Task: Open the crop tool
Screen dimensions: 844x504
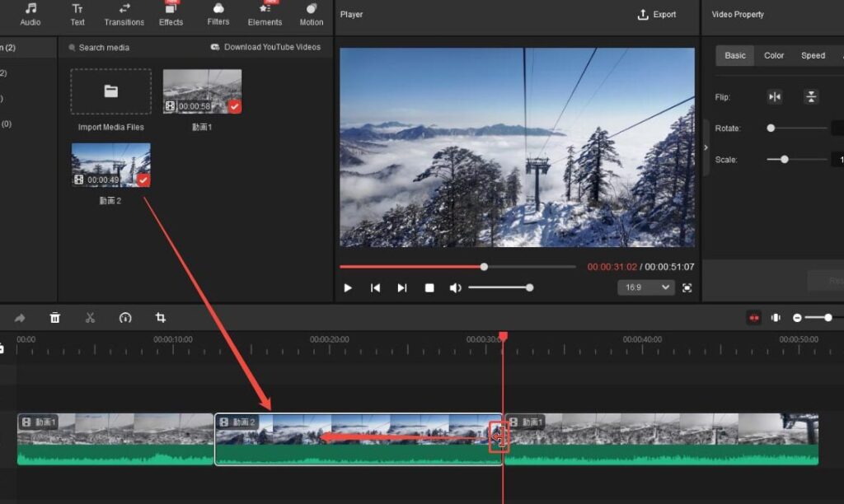Action: [x=161, y=318]
